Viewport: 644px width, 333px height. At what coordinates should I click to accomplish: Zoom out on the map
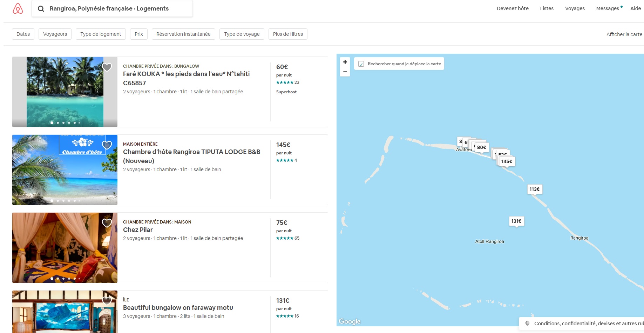(x=345, y=72)
